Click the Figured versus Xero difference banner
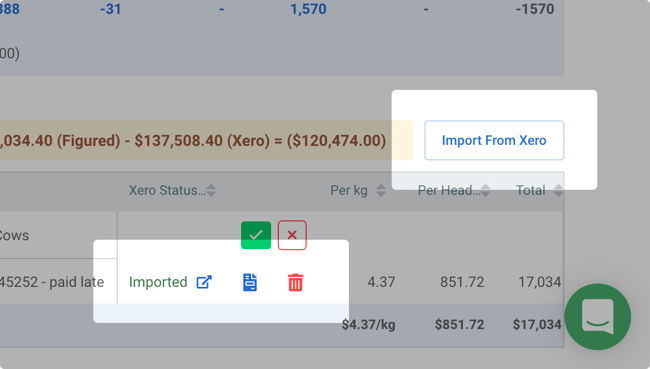This screenshot has width=650, height=369. [206, 141]
